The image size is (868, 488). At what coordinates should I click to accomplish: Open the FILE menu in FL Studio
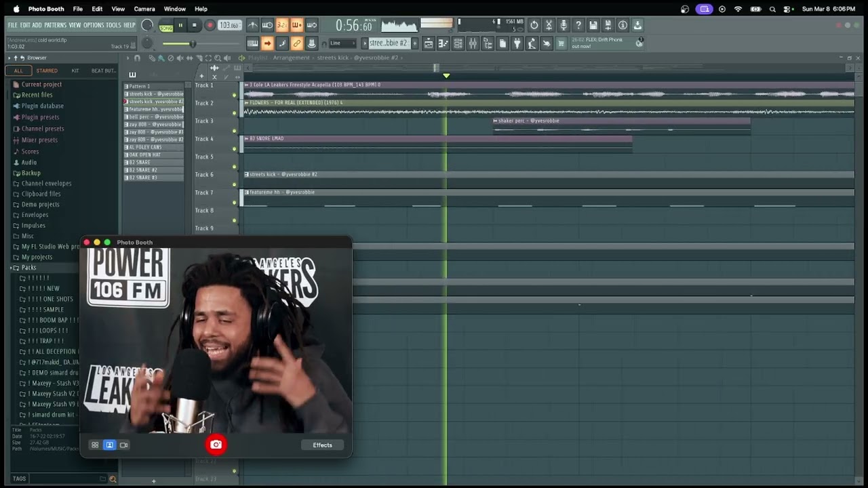[x=13, y=25]
